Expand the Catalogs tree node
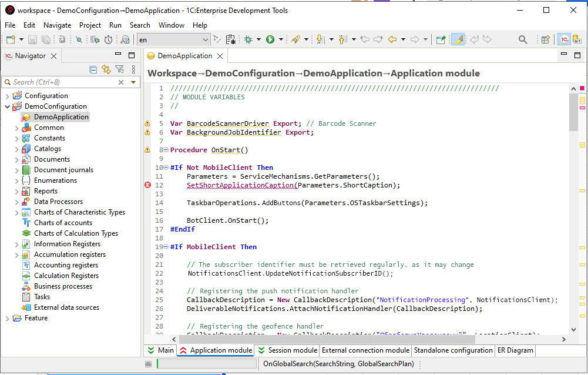 tap(16, 149)
